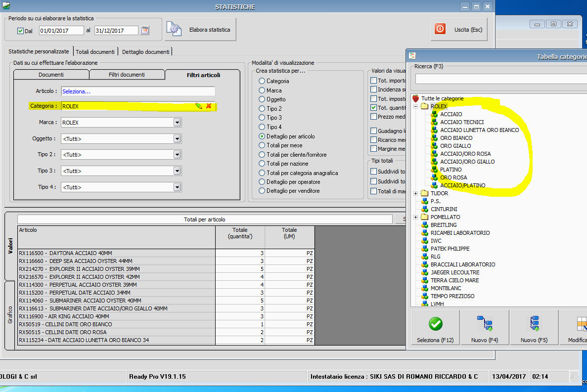Enable the Prezzo medio checkbox
Image resolution: width=587 pixels, height=392 pixels.
pos(374,117)
